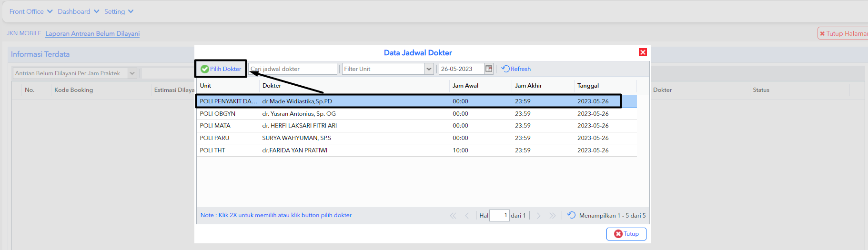The height and width of the screenshot is (250, 868).
Task: Click the 2023-05-26 date in POLI THT row
Action: (x=593, y=150)
